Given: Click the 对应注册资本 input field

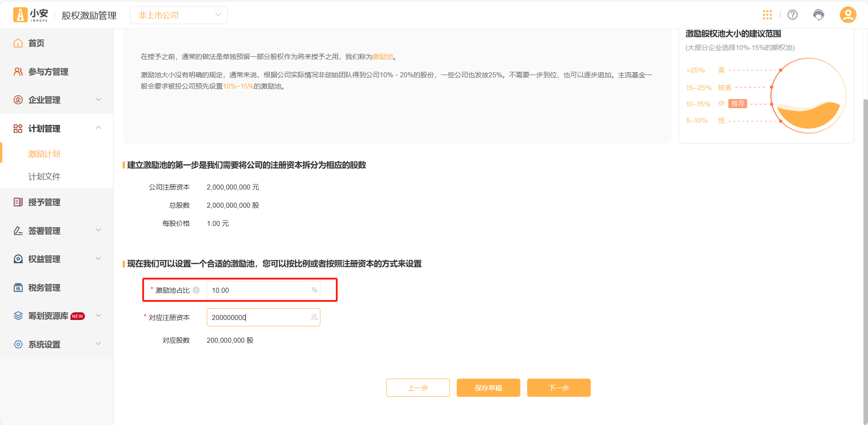Looking at the screenshot, I should 264,317.
